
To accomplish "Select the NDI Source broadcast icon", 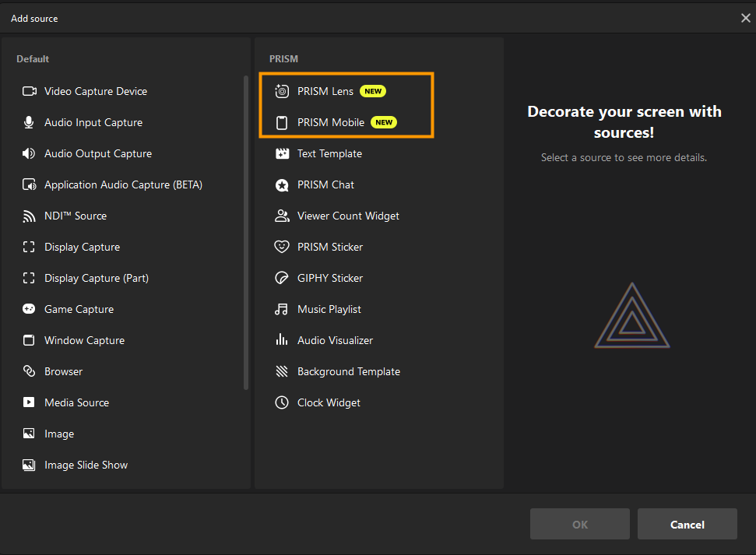I will [x=29, y=216].
